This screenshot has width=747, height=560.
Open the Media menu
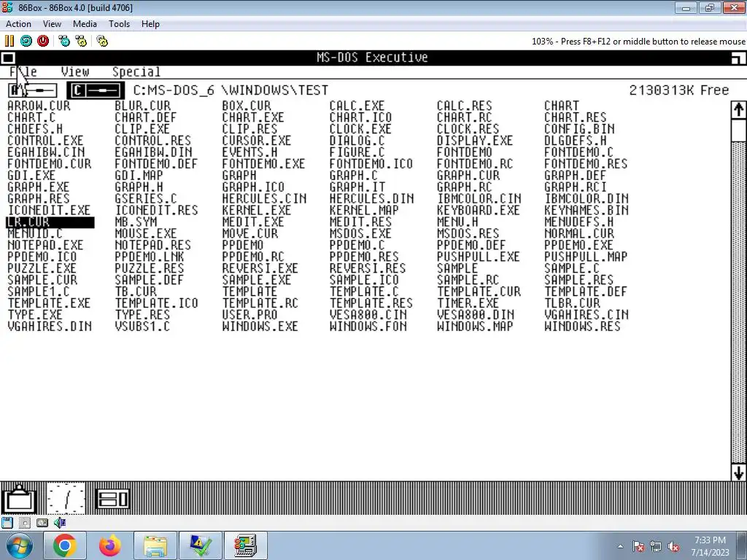coord(85,24)
